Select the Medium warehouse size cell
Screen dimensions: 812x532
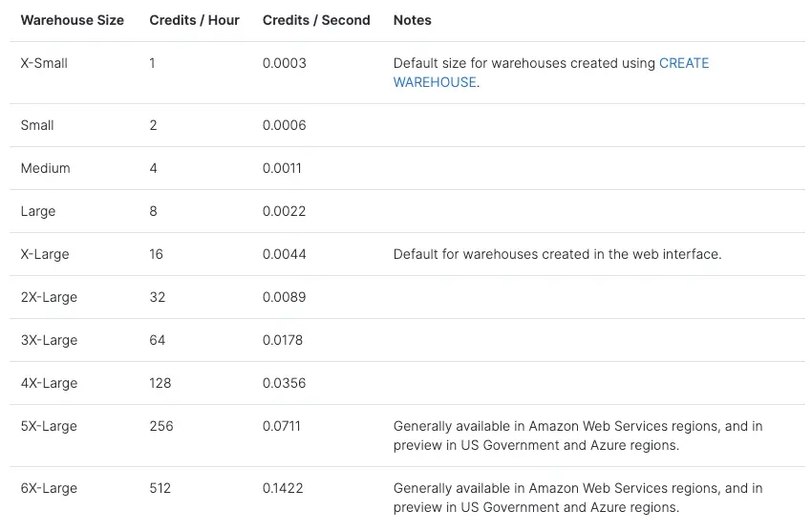[x=46, y=168]
